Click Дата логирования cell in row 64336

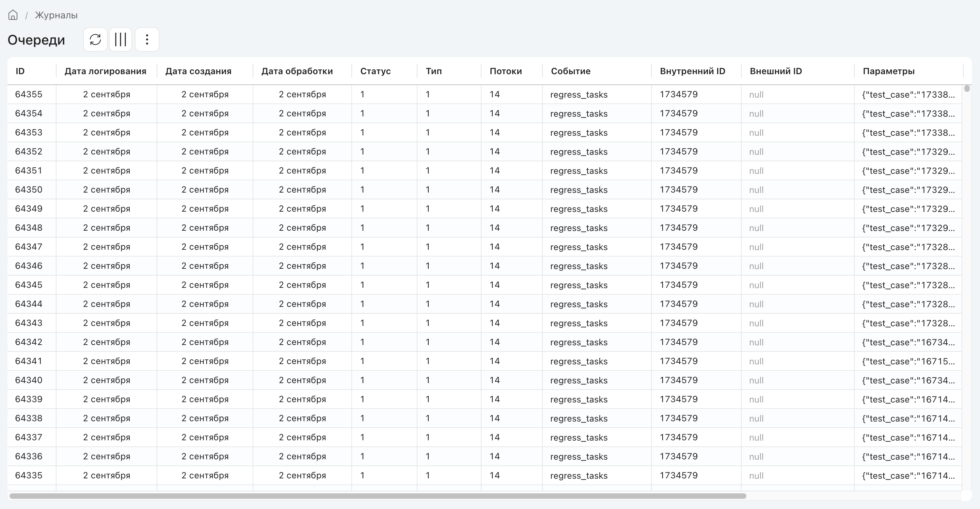pos(107,456)
